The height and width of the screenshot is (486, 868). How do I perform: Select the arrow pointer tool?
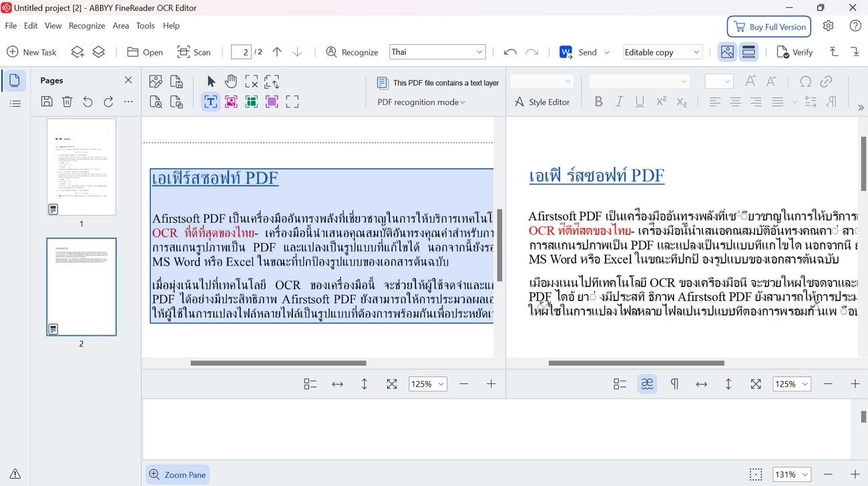pos(211,81)
